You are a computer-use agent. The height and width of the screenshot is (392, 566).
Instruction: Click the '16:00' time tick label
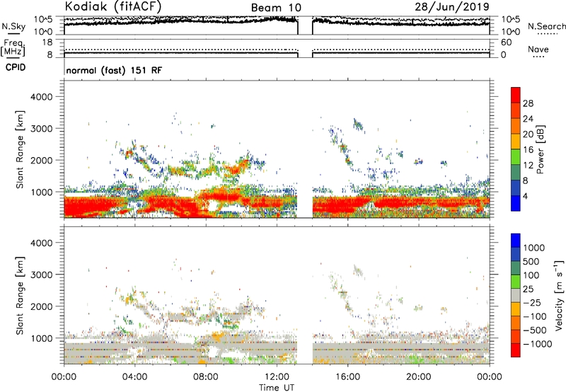click(x=347, y=377)
